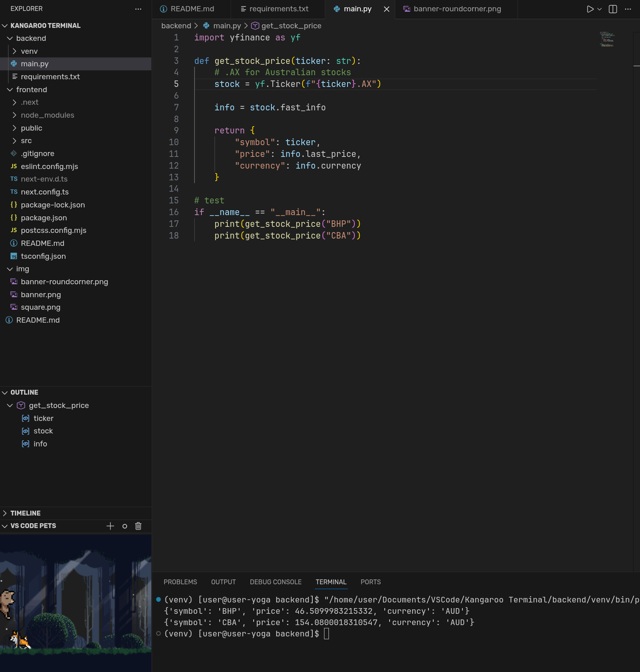Click the Run Python File play icon
The height and width of the screenshot is (672, 640).
click(x=590, y=9)
